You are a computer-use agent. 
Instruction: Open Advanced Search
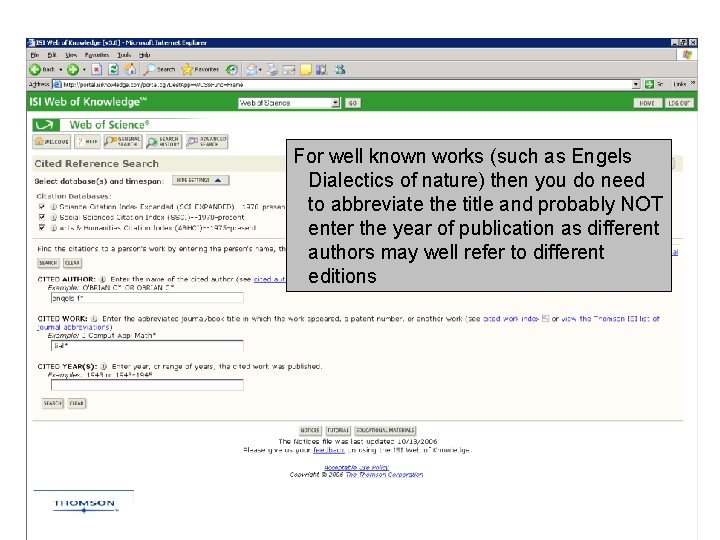pos(207,141)
